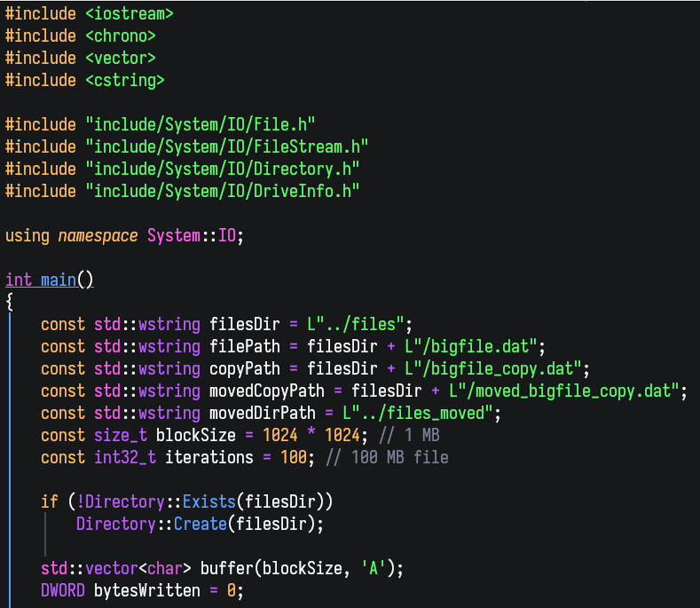Click vector<char> in buffer declaration

click(138, 569)
